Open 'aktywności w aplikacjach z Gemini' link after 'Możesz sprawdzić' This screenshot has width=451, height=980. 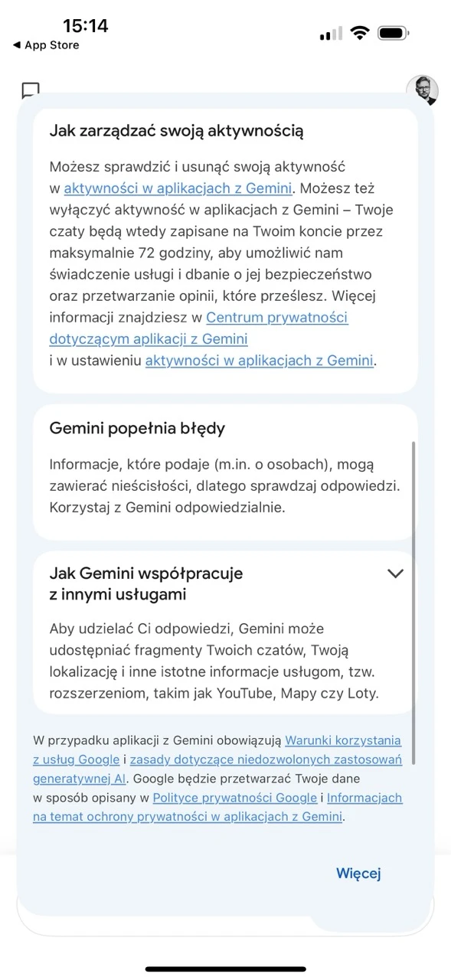[179, 188]
